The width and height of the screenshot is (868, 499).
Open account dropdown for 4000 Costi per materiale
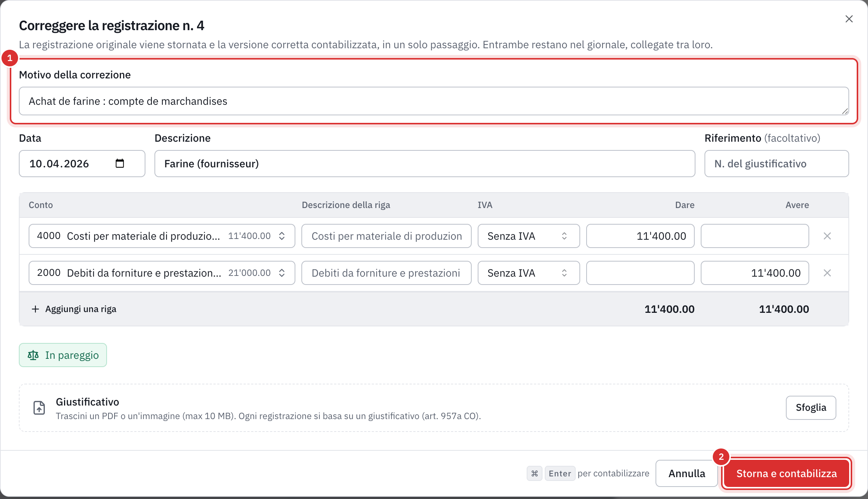[162, 236]
